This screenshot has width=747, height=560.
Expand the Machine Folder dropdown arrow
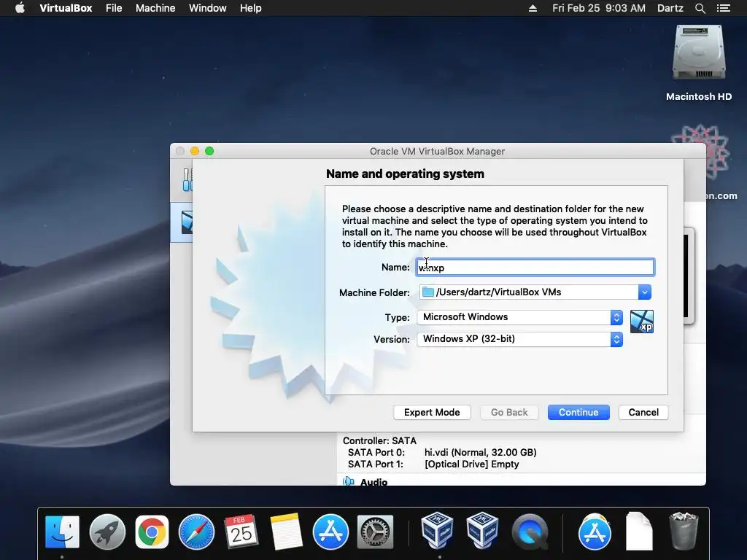(x=644, y=292)
